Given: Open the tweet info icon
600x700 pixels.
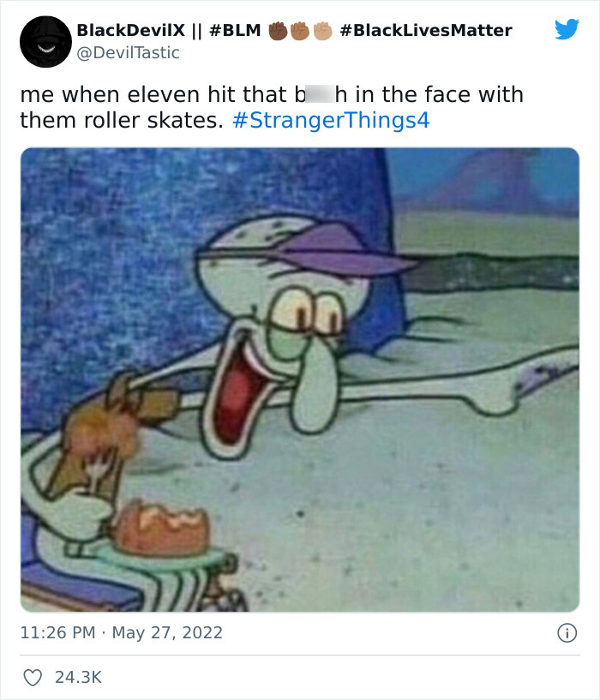Looking at the screenshot, I should [x=567, y=633].
